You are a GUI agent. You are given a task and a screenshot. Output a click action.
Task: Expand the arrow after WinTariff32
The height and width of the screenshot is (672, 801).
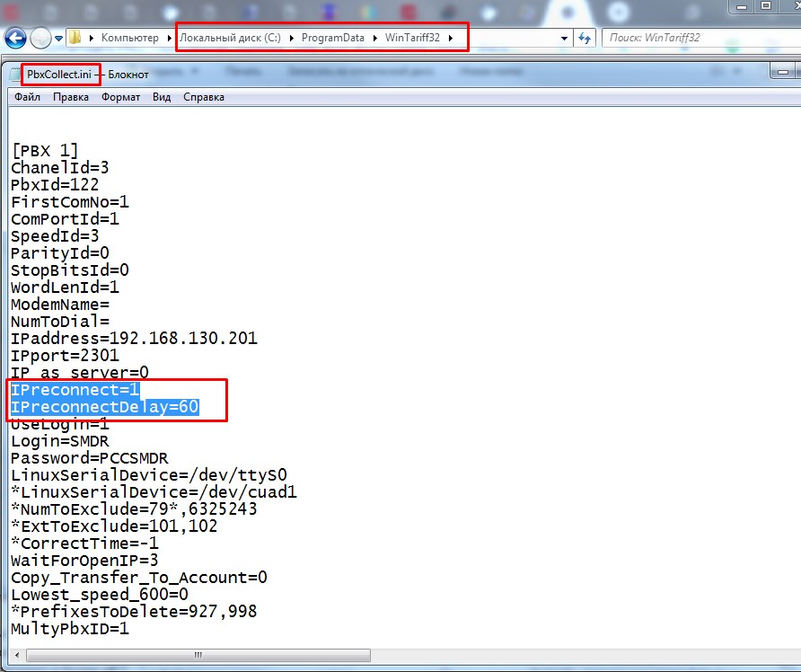451,38
